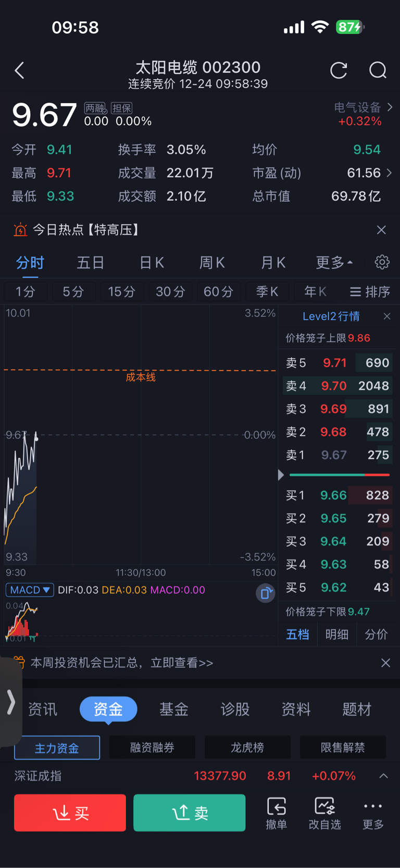400x868 pixels.
Task: Refresh the stock quote data
Action: coord(339,70)
